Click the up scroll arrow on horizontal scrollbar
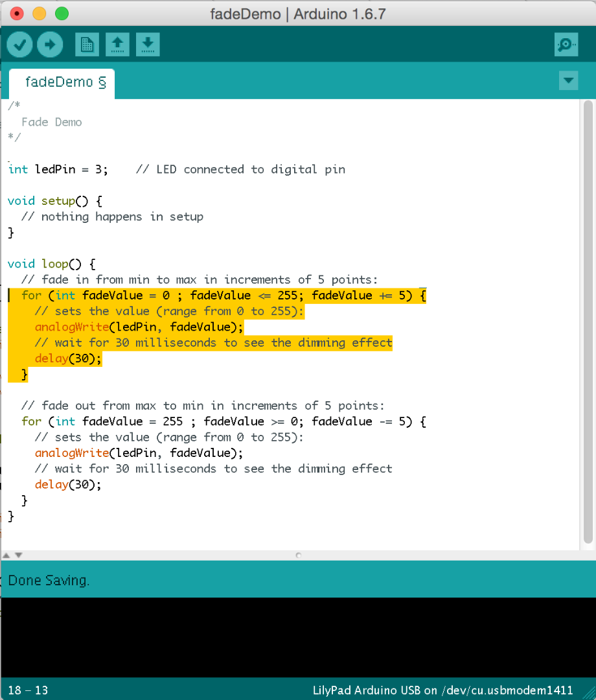This screenshot has height=700, width=596. pyautogui.click(x=6, y=555)
